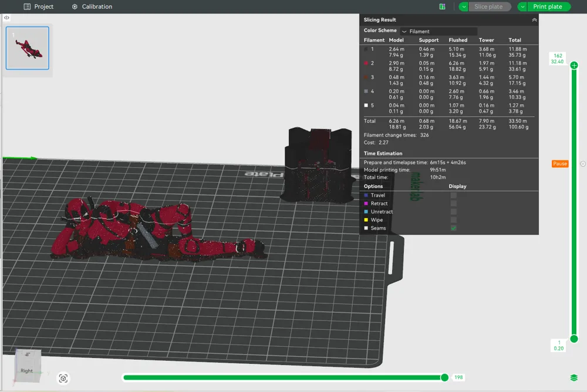
Task: Open the Print plate dropdown arrow
Action: 522,6
